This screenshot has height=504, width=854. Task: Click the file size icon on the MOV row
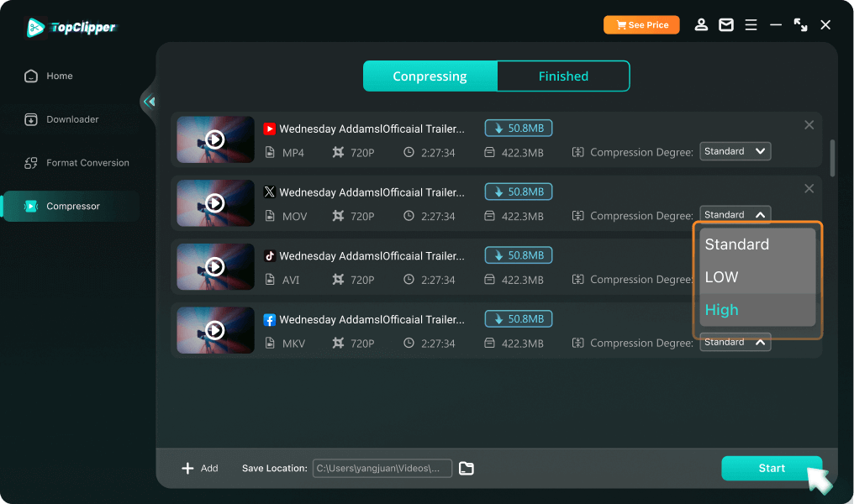(490, 216)
